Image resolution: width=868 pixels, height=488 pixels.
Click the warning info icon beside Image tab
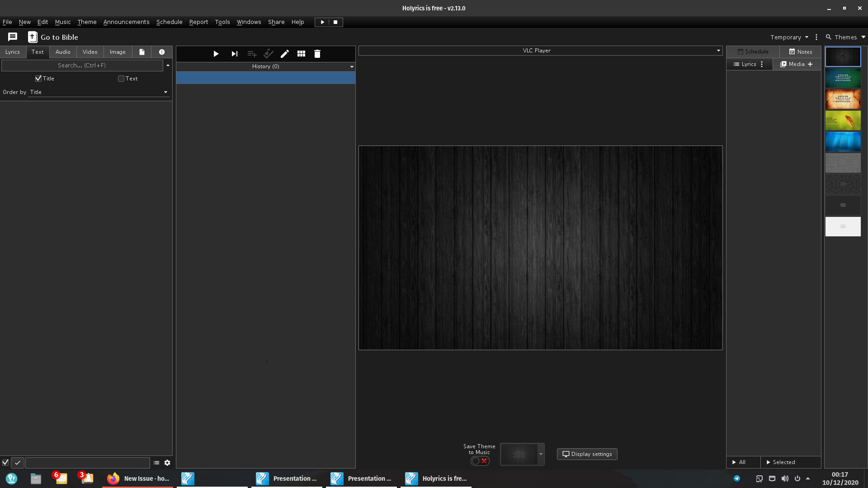tap(161, 52)
